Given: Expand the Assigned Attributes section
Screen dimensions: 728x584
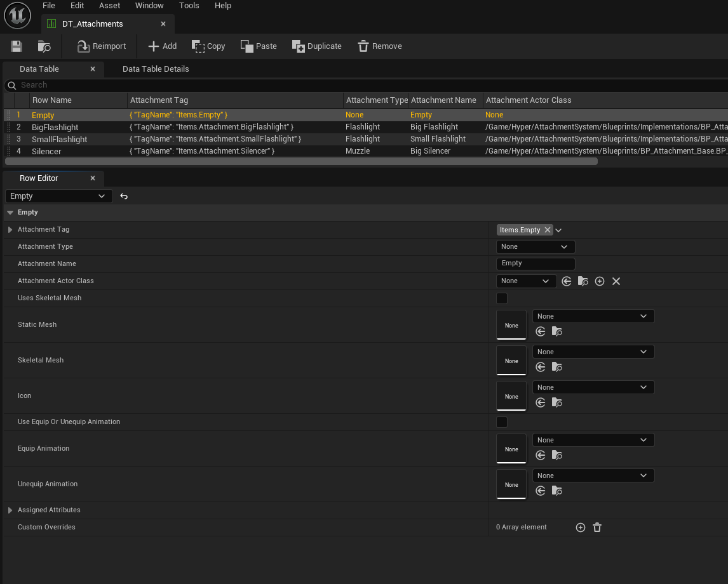Looking at the screenshot, I should [10, 510].
